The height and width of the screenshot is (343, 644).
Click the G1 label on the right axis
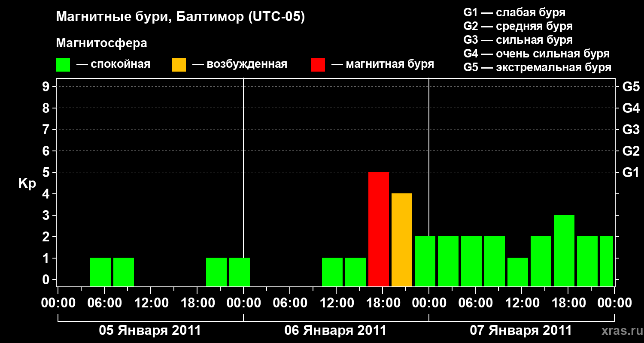[631, 172]
